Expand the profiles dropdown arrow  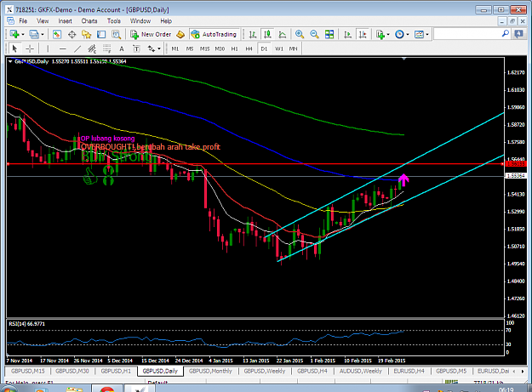click(43, 35)
